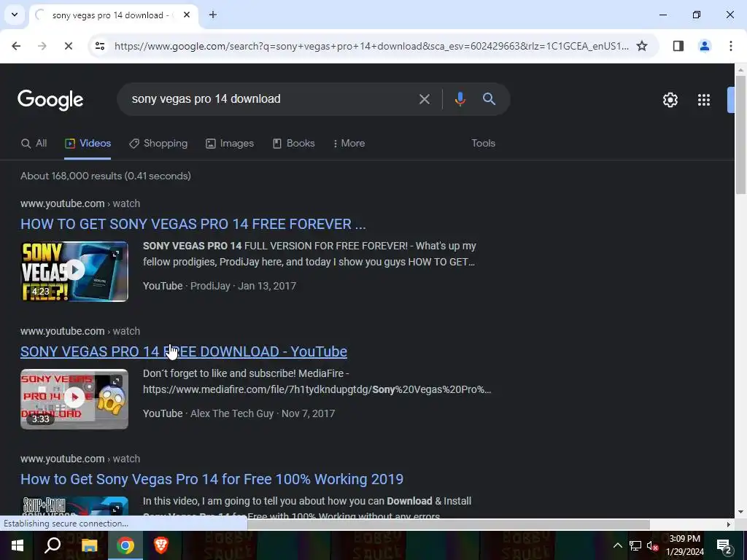
Task: View site information icon in address bar
Action: click(100, 46)
